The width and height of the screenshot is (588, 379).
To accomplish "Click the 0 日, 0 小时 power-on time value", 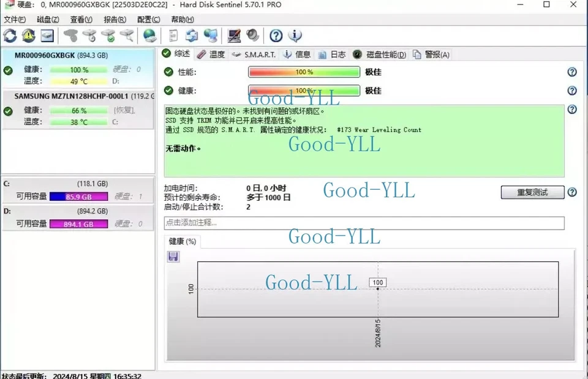I will click(266, 188).
